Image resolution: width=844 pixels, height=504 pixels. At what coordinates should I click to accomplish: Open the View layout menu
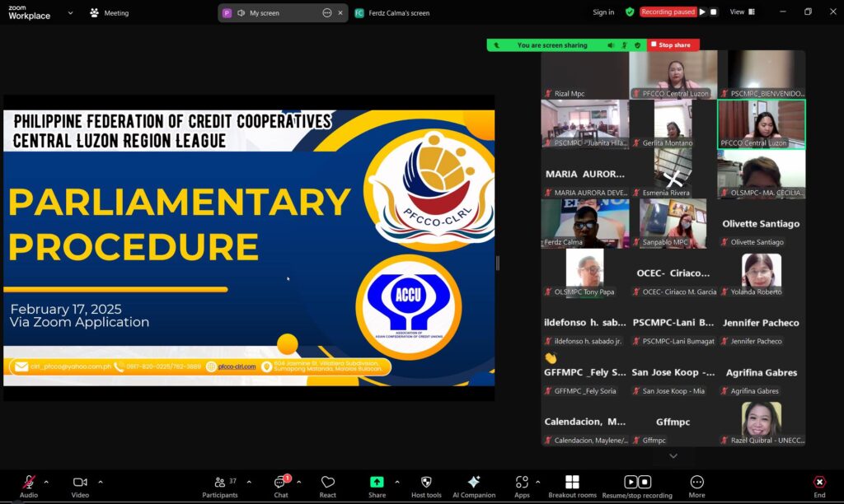(743, 12)
